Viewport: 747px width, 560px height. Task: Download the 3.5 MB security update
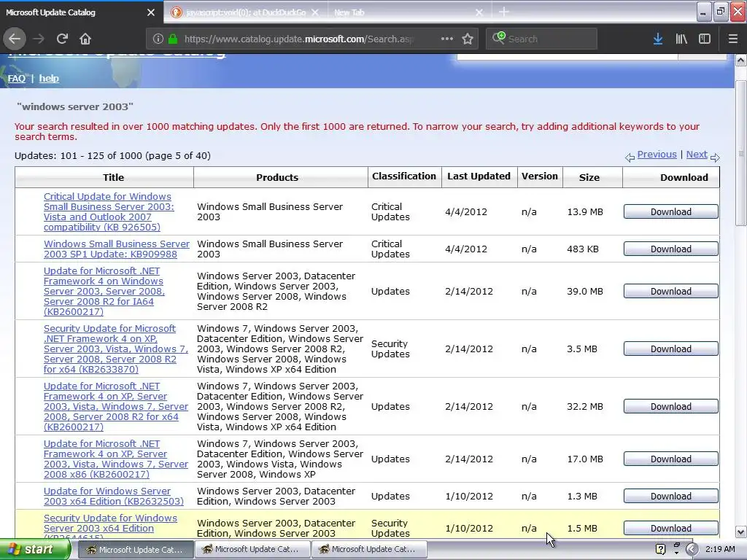coord(671,349)
